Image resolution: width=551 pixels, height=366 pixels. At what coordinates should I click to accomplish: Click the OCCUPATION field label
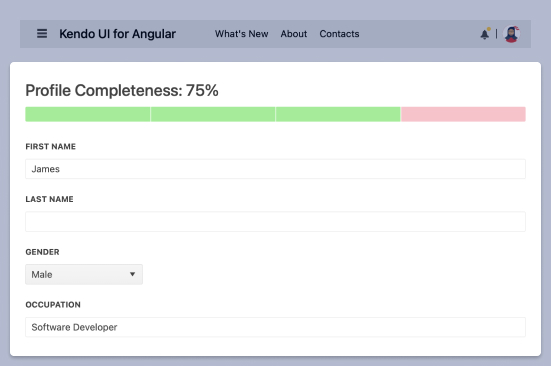coord(53,305)
